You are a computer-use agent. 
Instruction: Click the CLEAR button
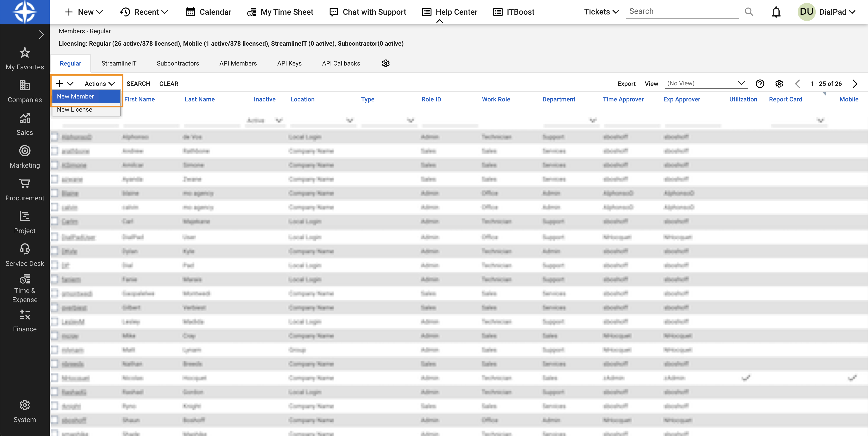(169, 84)
